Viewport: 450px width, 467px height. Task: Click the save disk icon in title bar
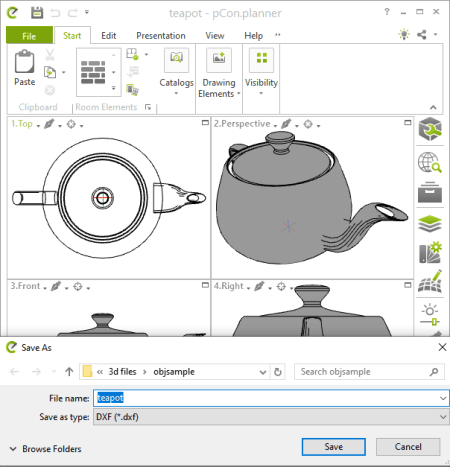click(37, 13)
